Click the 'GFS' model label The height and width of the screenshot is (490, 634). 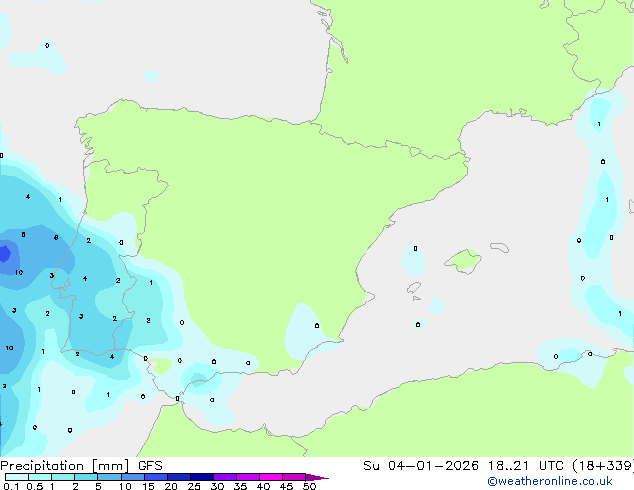150,466
